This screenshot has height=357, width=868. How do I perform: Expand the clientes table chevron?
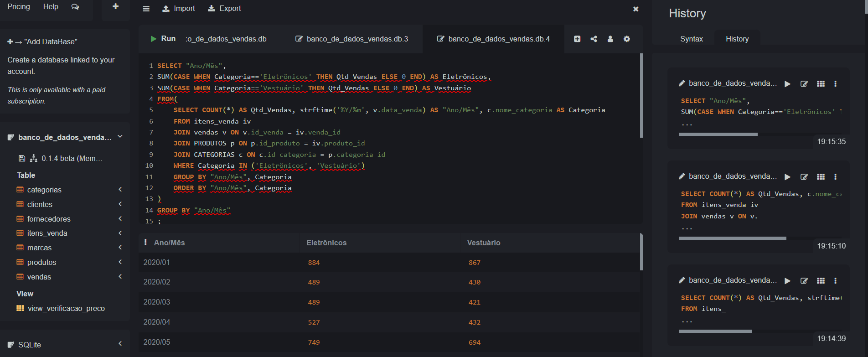pyautogui.click(x=120, y=204)
